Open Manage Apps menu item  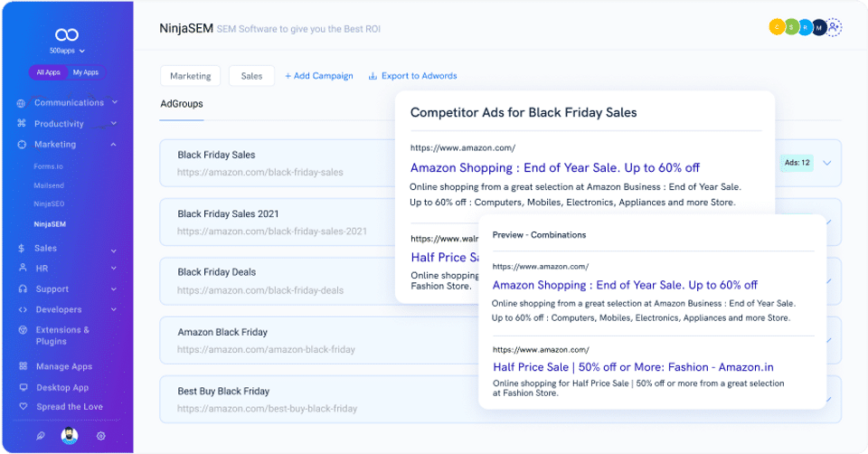63,366
